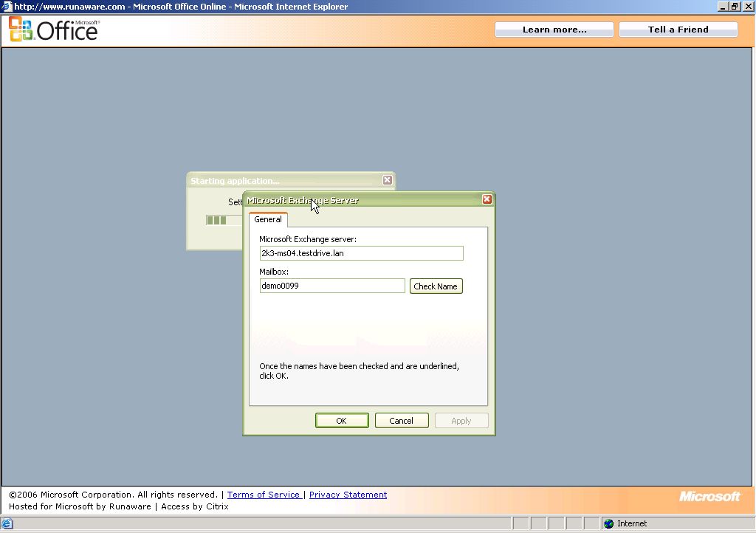Screen dimensions: 756x533
Task: Confirm the dialog with OK
Action: [342, 420]
